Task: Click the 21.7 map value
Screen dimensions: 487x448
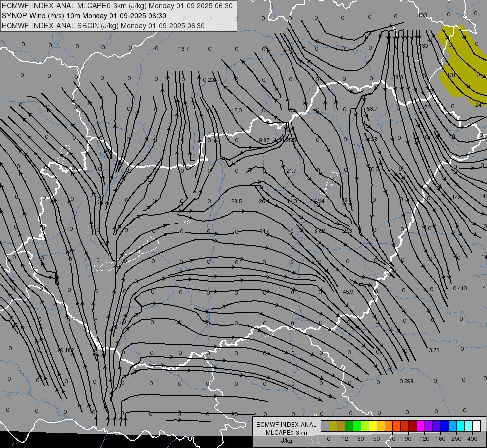Action: coord(291,171)
